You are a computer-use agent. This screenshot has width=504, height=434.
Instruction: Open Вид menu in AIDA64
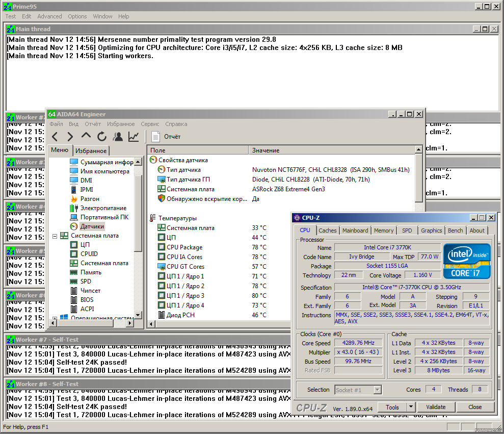(x=73, y=124)
